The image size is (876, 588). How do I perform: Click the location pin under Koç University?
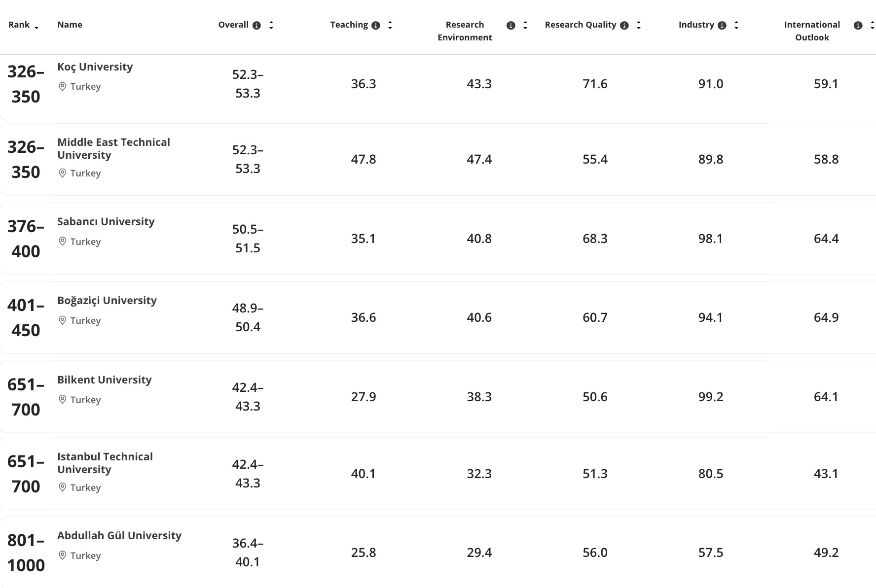(x=62, y=87)
